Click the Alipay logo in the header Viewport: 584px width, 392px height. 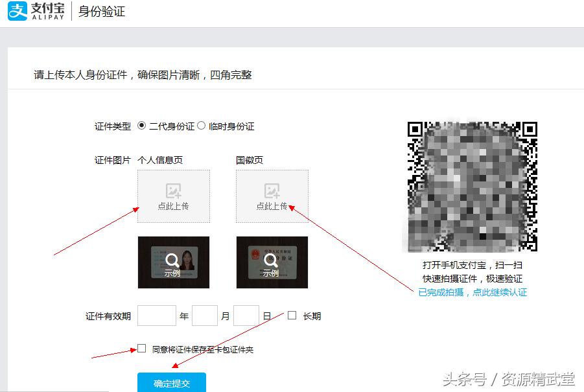[x=16, y=11]
